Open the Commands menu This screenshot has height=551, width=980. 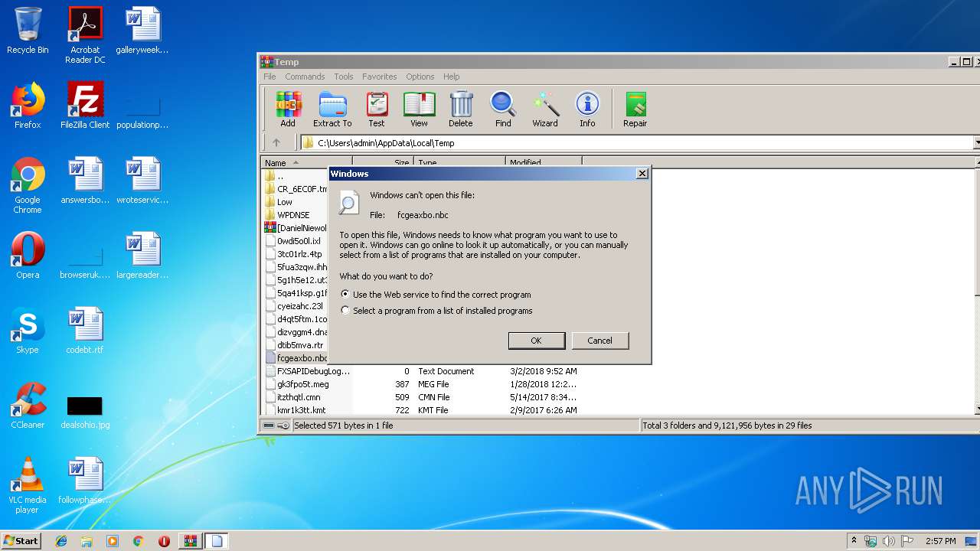[305, 77]
